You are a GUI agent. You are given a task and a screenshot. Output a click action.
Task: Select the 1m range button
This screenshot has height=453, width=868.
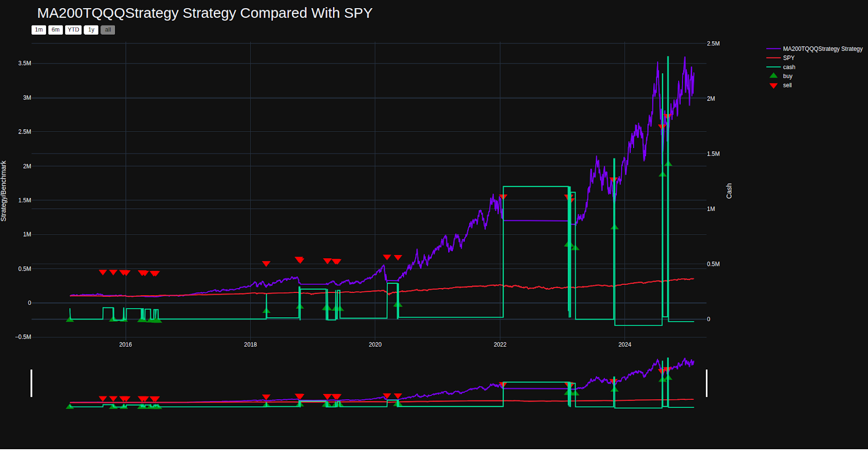tap(39, 30)
